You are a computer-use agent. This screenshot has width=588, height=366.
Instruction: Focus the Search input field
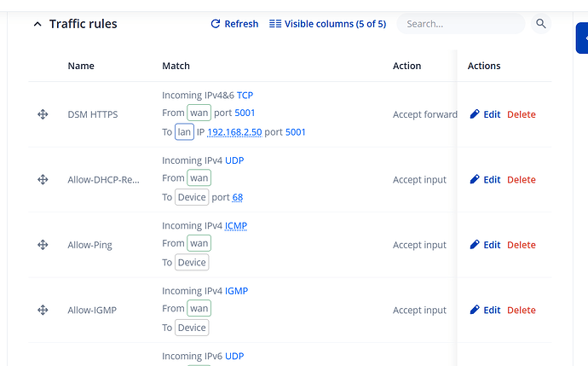click(460, 24)
